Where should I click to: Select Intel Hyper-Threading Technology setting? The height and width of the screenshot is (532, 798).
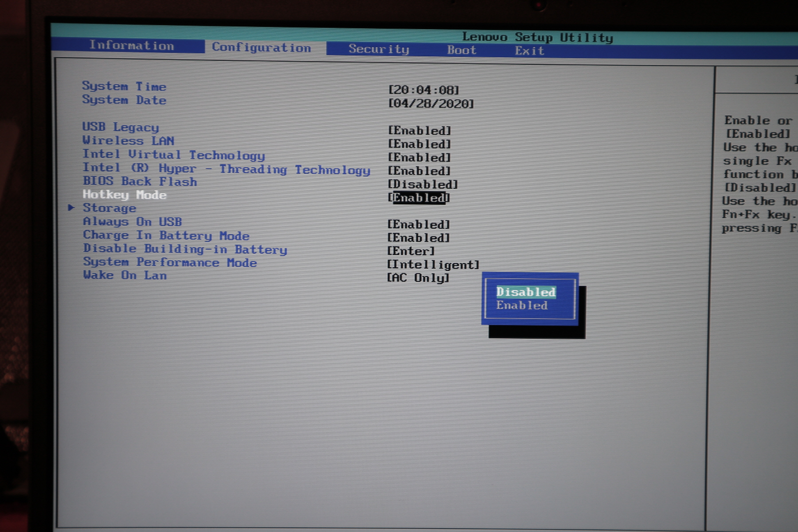[x=227, y=169]
